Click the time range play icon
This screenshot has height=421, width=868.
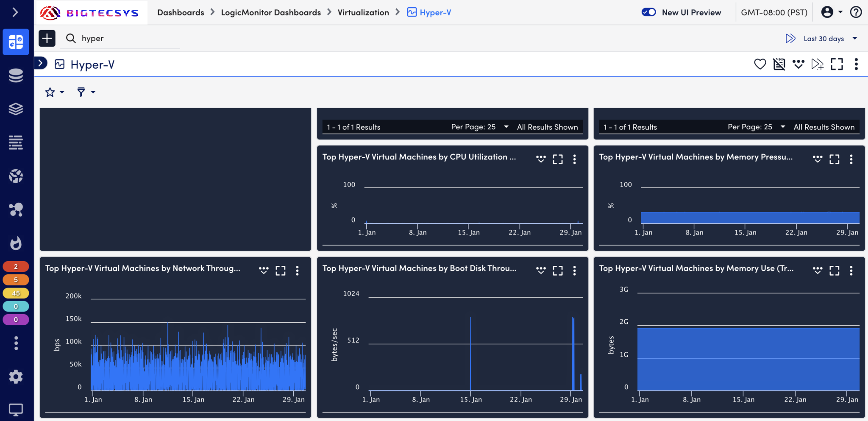(x=790, y=39)
